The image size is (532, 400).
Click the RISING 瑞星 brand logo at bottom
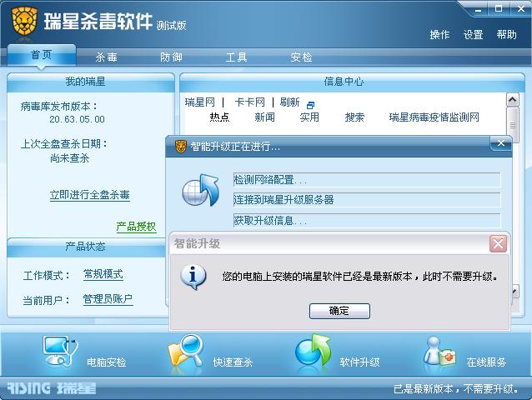(52, 388)
